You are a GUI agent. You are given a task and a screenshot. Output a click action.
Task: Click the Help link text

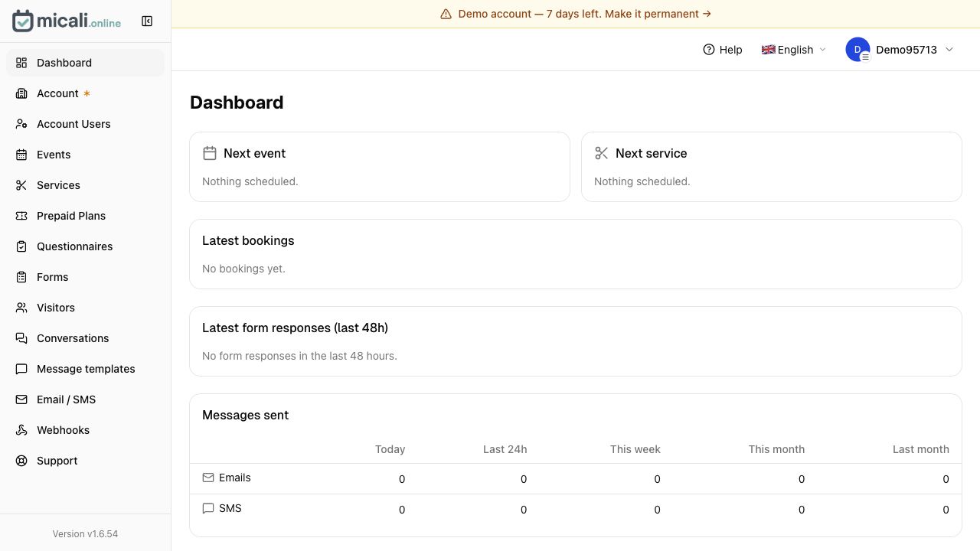pyautogui.click(x=730, y=50)
